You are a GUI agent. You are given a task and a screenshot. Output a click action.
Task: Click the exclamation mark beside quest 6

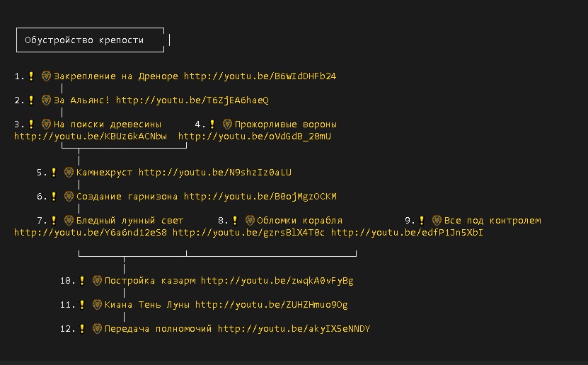click(54, 196)
